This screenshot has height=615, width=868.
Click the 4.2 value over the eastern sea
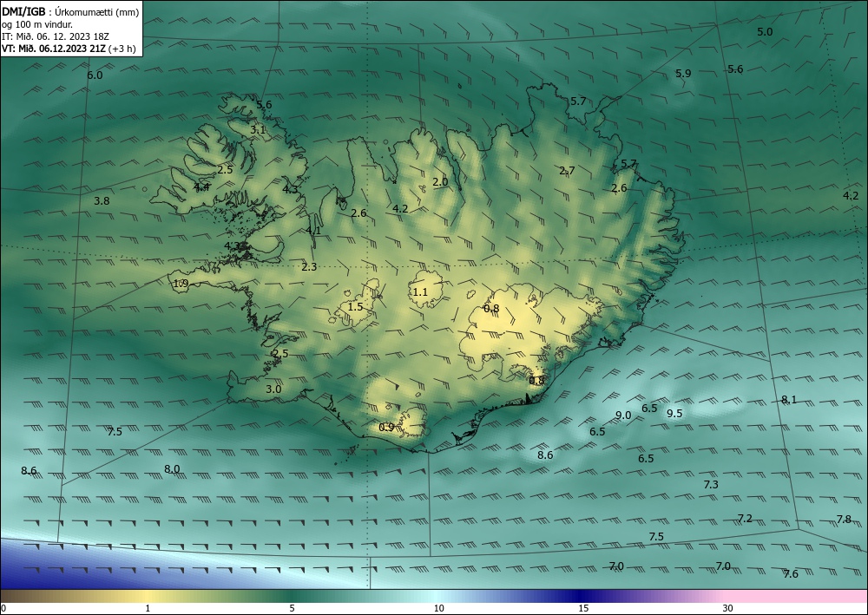851,196
